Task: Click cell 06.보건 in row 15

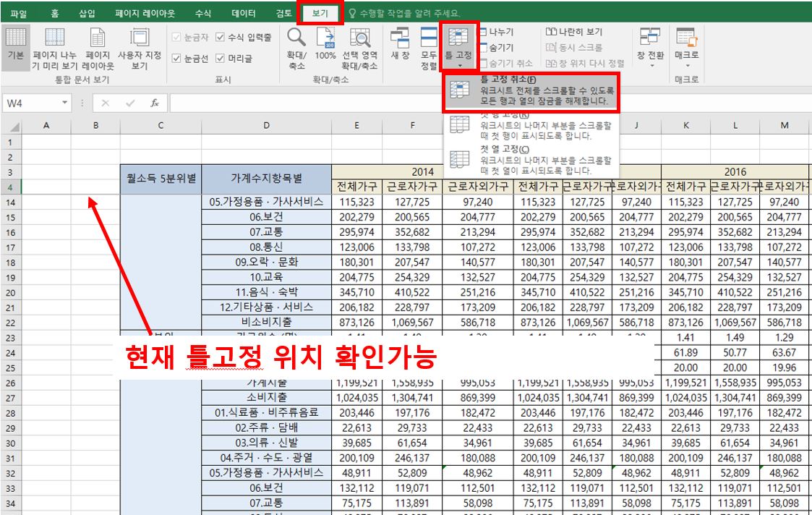Action: pyautogui.click(x=266, y=217)
